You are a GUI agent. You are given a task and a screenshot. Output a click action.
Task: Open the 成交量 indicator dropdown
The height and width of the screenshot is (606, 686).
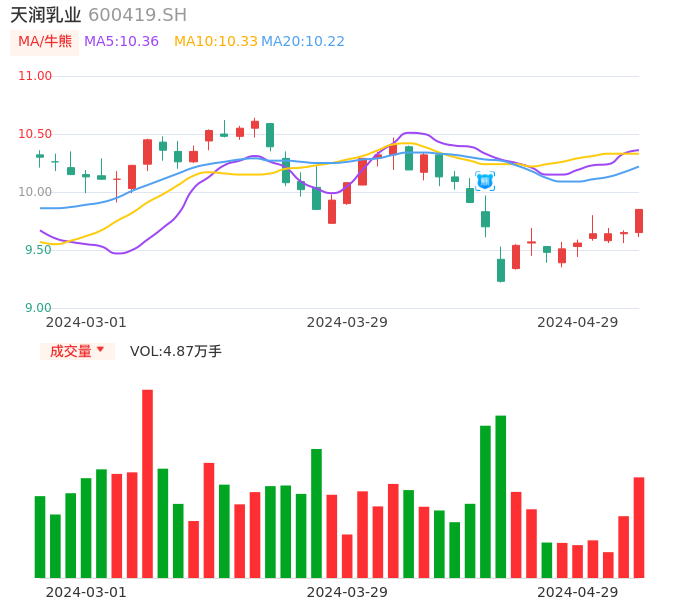[77, 351]
